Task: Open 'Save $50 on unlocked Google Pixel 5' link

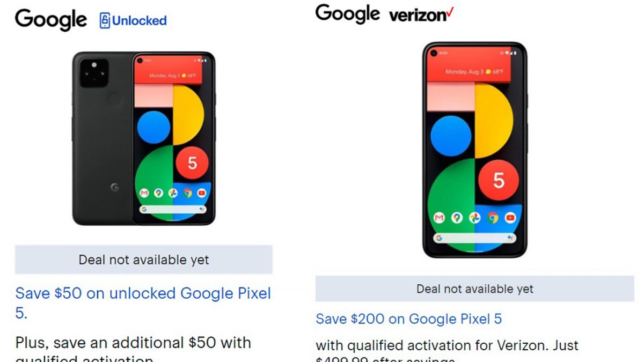Action: 143,303
